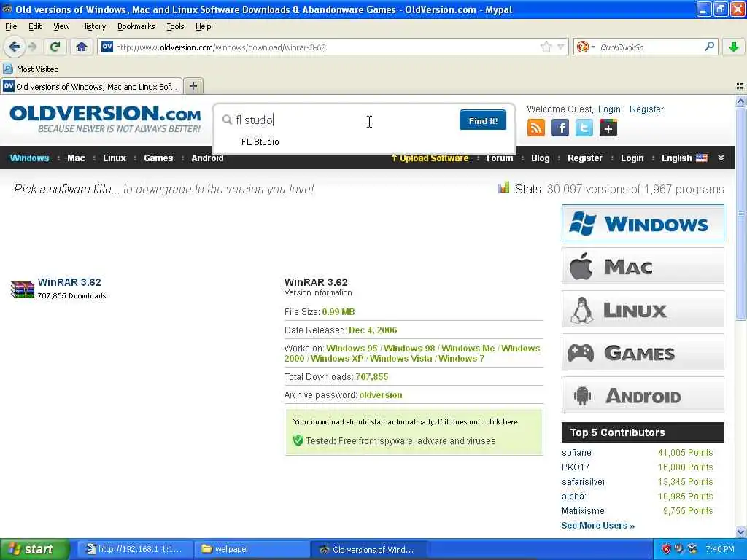Open the Facebook icon
Screen dimensions: 747x560
pyautogui.click(x=560, y=128)
